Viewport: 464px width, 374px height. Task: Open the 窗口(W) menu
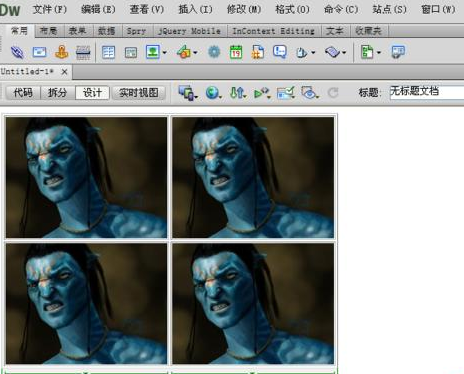point(438,9)
